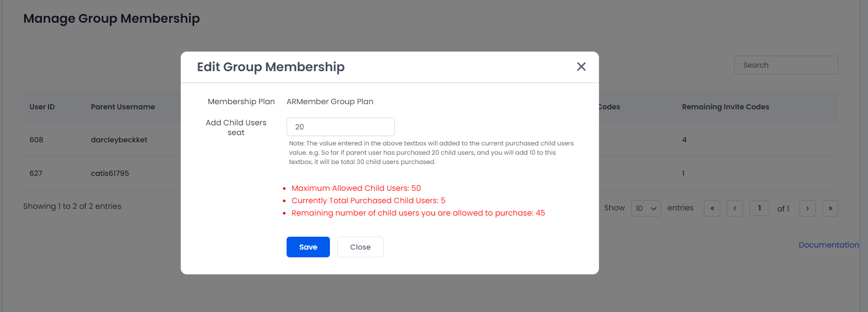Select the catis61795 user row

(431, 173)
